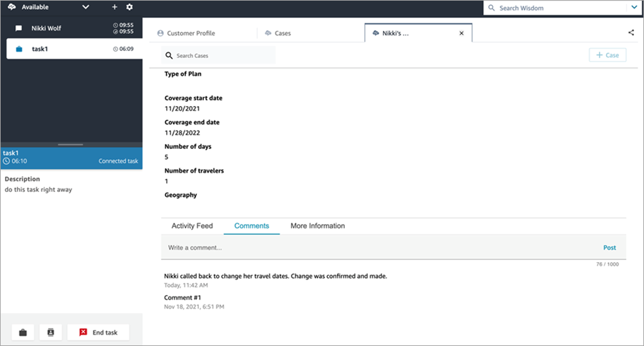Open settings with the gear icon
Image resolution: width=644 pixels, height=346 pixels.
(130, 7)
